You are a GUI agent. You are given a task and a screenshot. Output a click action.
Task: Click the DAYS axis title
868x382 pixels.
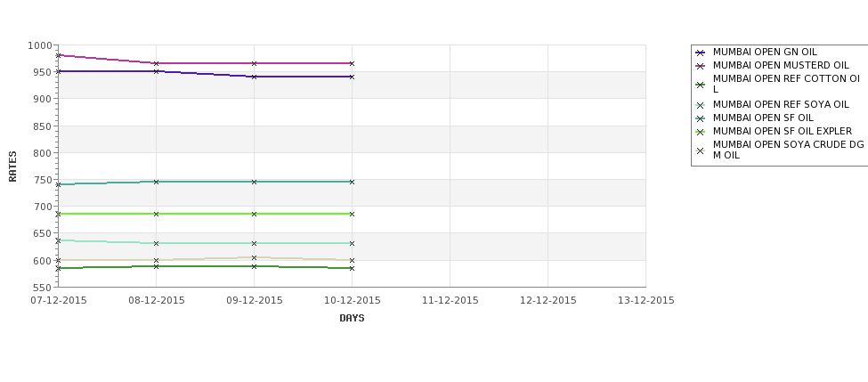tap(352, 318)
